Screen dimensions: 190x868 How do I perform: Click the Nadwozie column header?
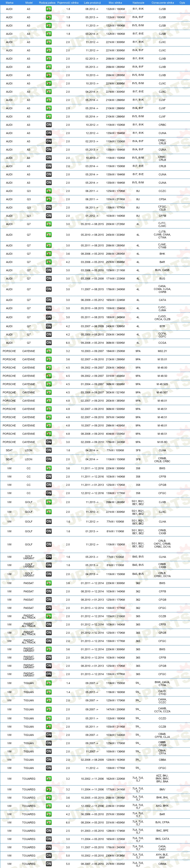[138, 3]
